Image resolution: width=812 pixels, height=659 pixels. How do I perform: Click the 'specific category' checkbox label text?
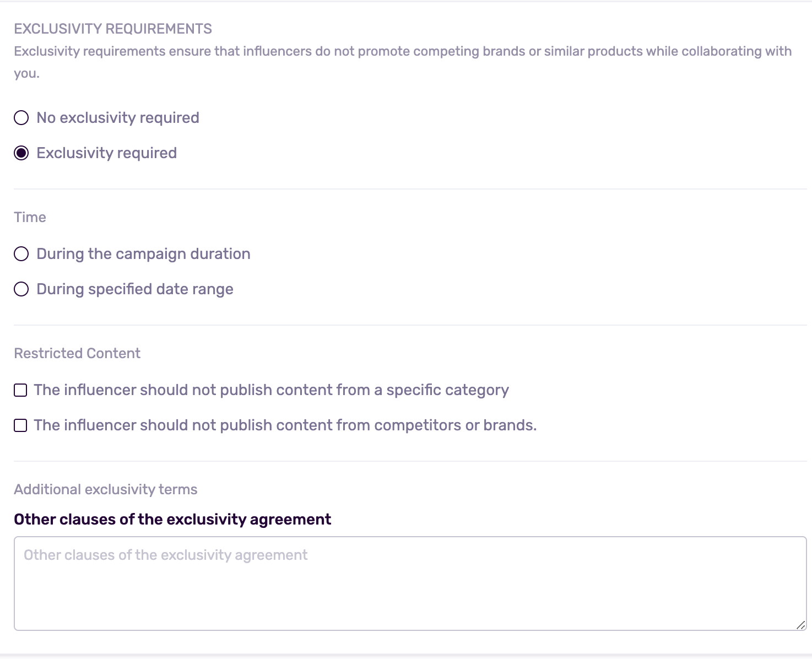[272, 390]
